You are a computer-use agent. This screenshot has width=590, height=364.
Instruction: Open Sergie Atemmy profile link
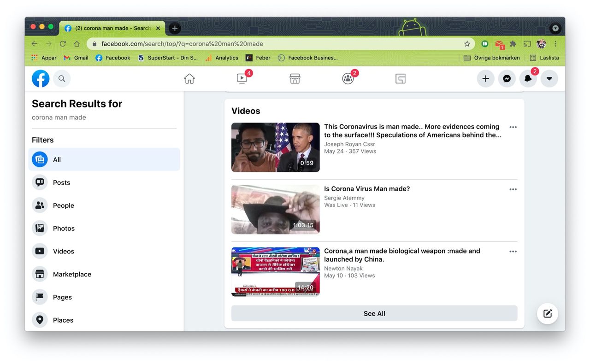[x=344, y=198]
